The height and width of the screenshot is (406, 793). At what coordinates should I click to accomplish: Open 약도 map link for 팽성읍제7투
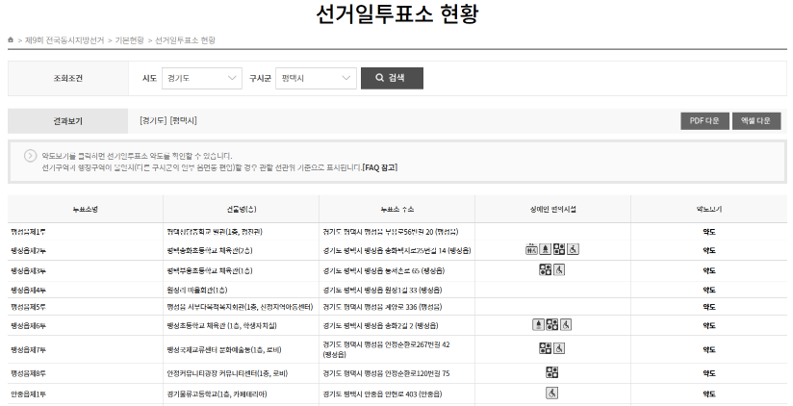pyautogui.click(x=709, y=349)
